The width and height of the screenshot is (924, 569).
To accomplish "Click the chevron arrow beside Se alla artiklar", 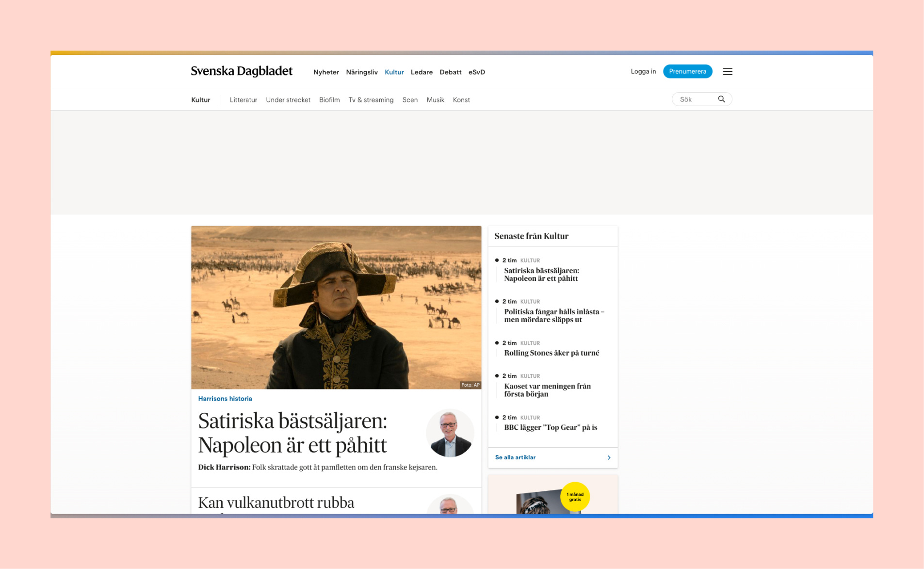I will coord(609,457).
